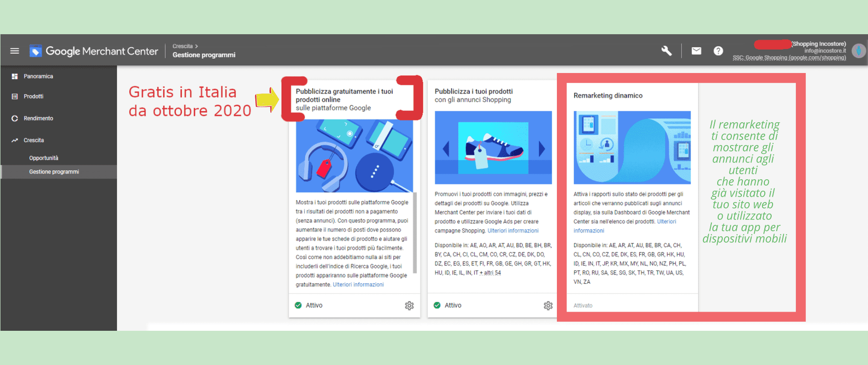This screenshot has width=868, height=365.
Task: Click 'Remarketing dinamico' card title
Action: (608, 95)
